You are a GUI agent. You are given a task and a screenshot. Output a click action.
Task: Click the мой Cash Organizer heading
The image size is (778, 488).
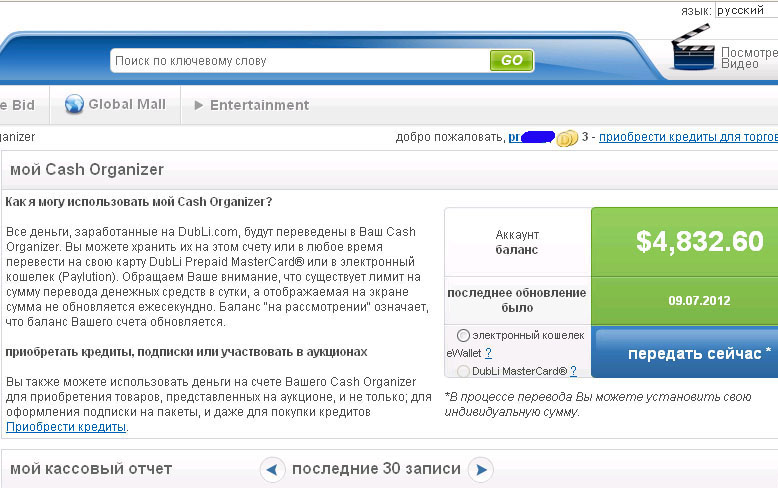(87, 170)
